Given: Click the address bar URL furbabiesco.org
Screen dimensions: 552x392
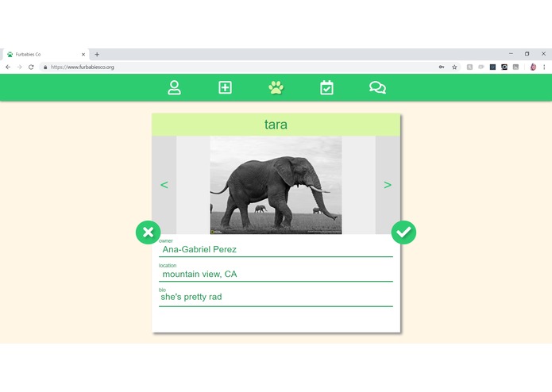Looking at the screenshot, I should pos(83,67).
